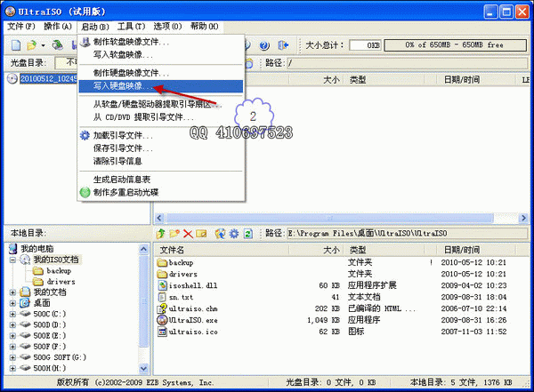Click the Open file toolbar icon
The height and width of the screenshot is (392, 534).
32,45
